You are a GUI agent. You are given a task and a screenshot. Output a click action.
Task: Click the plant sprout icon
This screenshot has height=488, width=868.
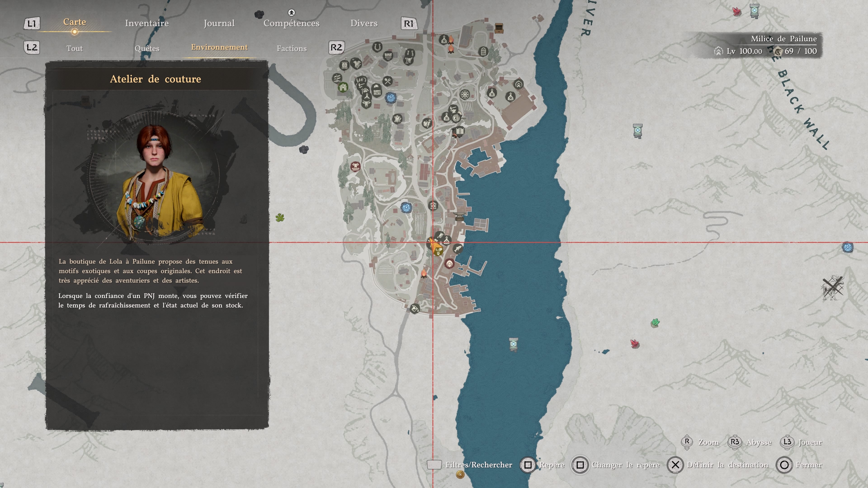[x=337, y=78]
